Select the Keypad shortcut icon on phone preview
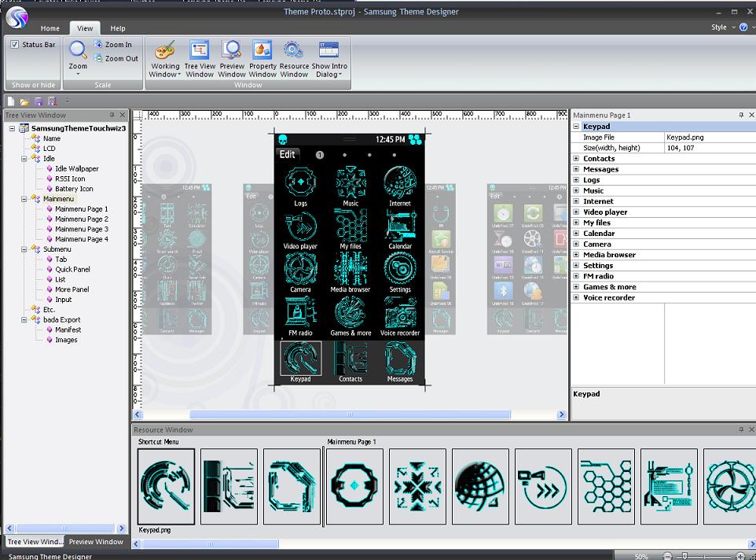Image resolution: width=756 pixels, height=560 pixels. point(300,358)
